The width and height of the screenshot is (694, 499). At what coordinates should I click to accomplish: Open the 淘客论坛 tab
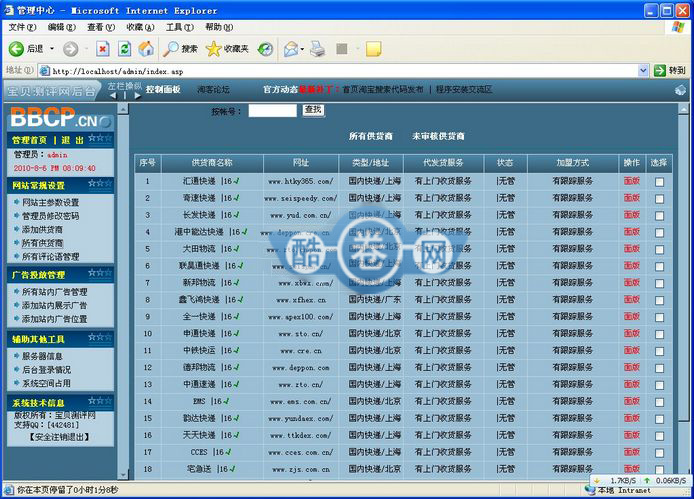pos(213,89)
